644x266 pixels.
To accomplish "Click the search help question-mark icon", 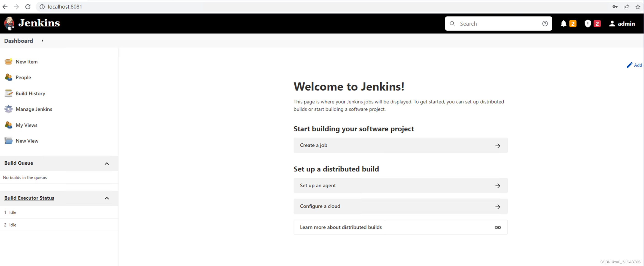I will pos(545,24).
